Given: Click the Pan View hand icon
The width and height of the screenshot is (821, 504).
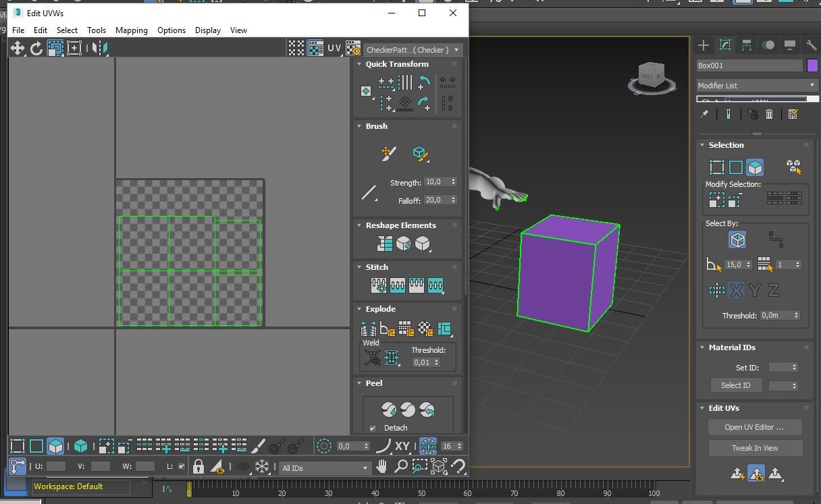Looking at the screenshot, I should (x=382, y=467).
